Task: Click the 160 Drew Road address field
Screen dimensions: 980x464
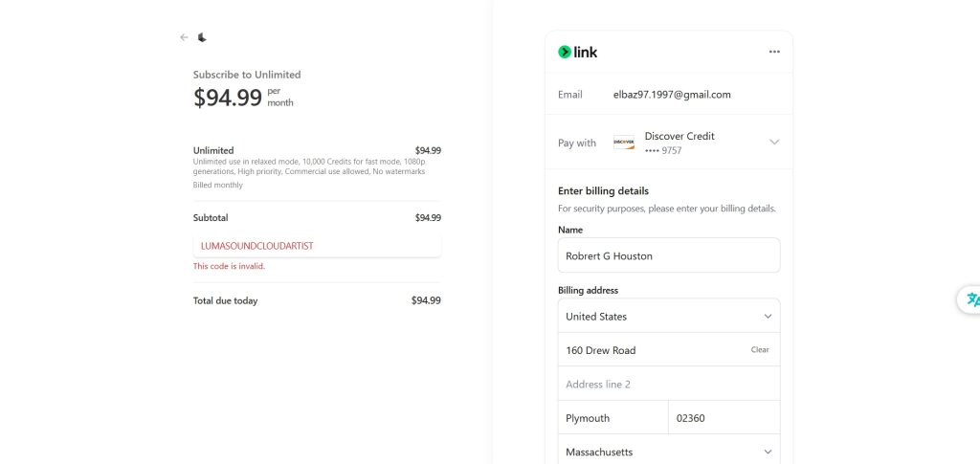Action: (651, 350)
